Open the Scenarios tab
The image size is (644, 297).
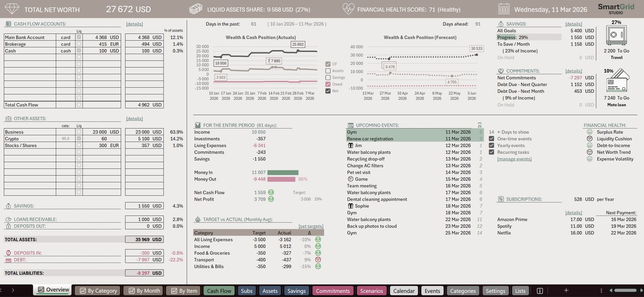tap(371, 291)
